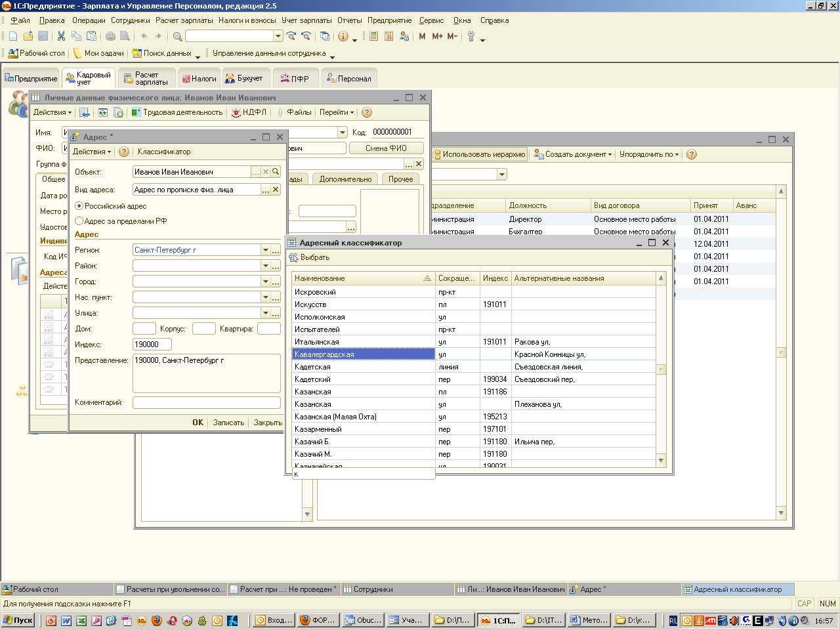Viewport: 840px width, 630px height.
Task: Click Zapisat (Записать) button in Address window
Action: click(228, 423)
